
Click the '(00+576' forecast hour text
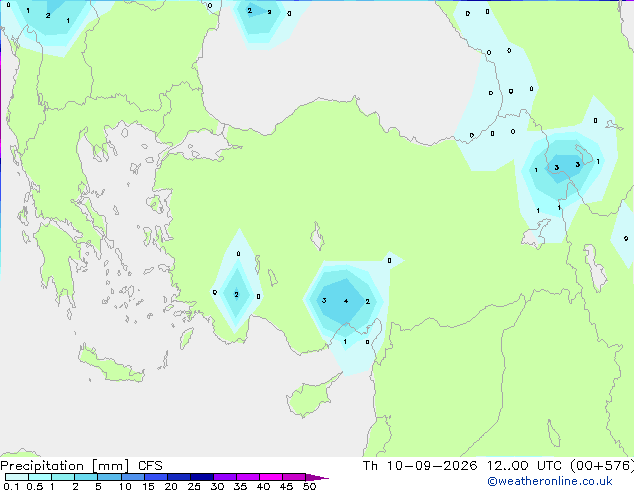pyautogui.click(x=602, y=466)
